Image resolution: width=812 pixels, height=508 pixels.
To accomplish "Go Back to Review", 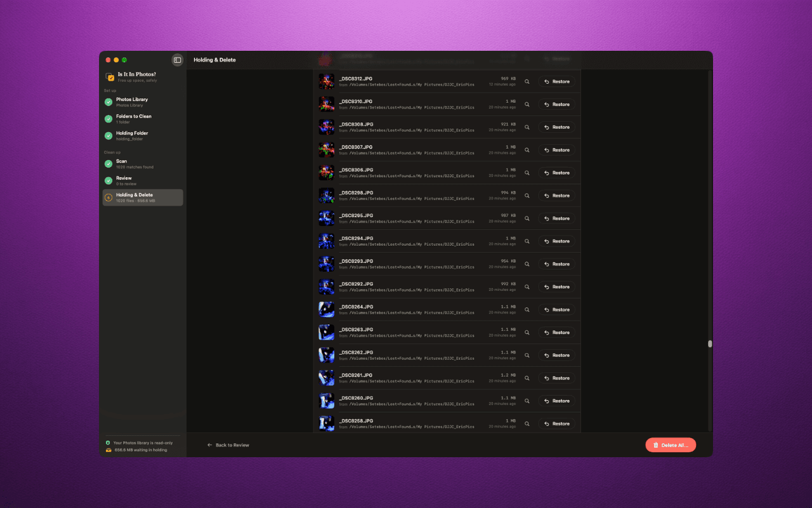I will (228, 445).
